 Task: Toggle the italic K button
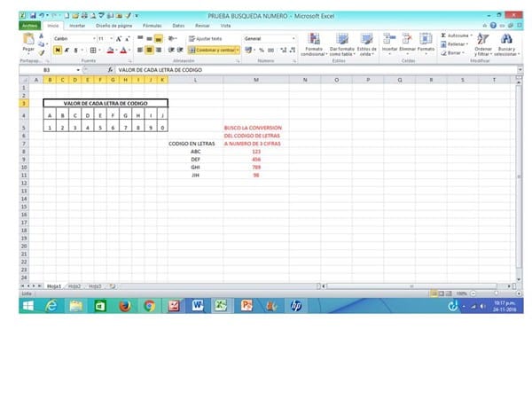(66, 51)
